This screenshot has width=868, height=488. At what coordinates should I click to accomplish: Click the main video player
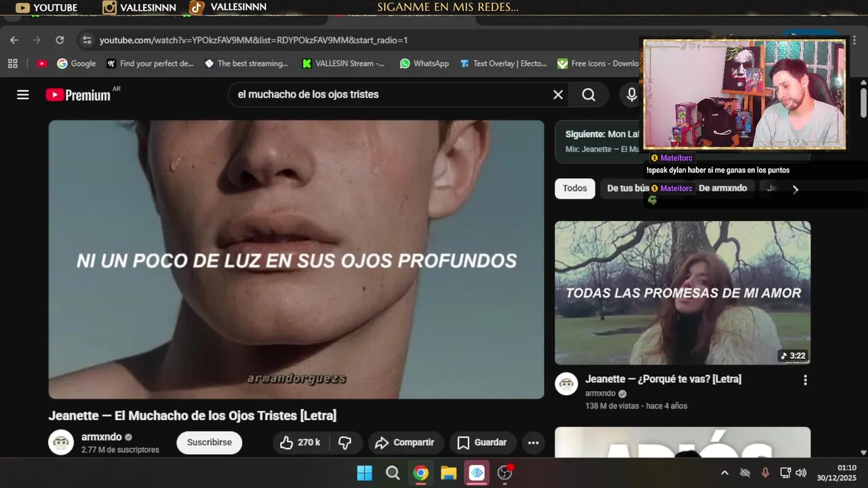(296, 260)
